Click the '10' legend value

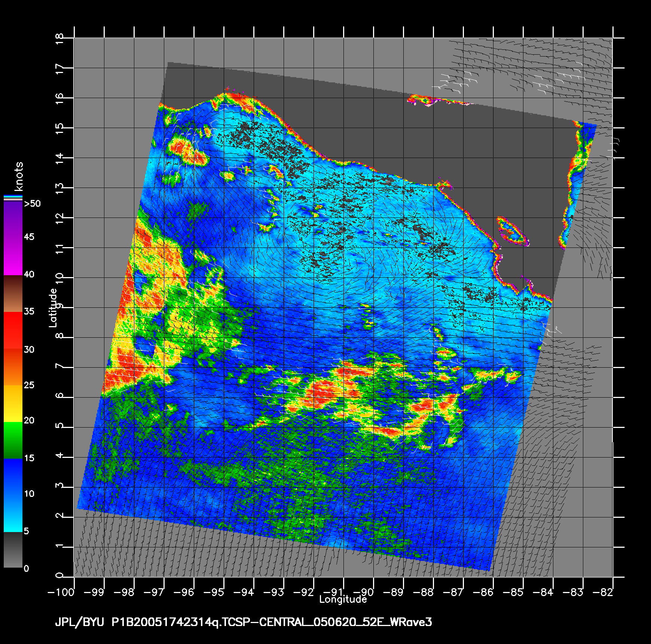point(29,493)
